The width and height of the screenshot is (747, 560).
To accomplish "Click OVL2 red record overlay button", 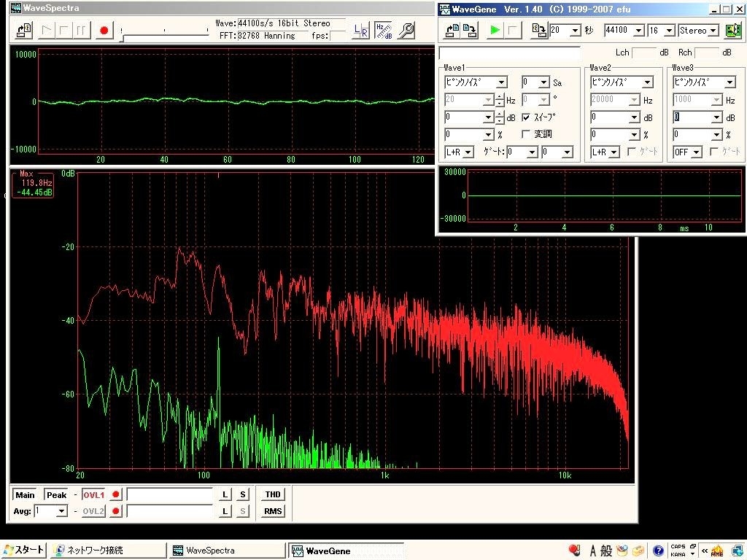I will click(x=115, y=511).
